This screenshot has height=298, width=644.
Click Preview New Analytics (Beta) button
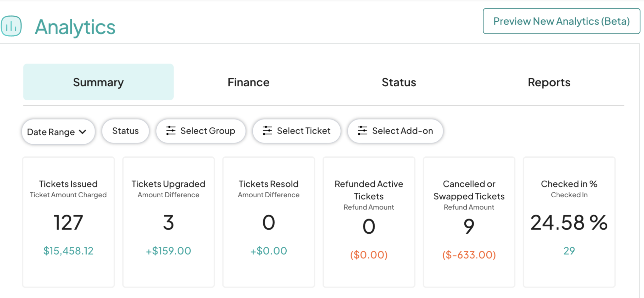[x=561, y=21]
